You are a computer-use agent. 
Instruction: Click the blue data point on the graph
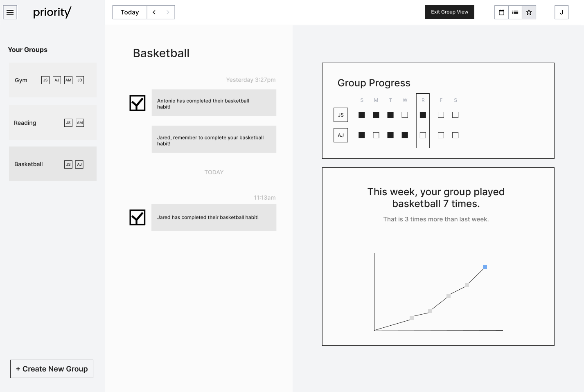(x=485, y=267)
